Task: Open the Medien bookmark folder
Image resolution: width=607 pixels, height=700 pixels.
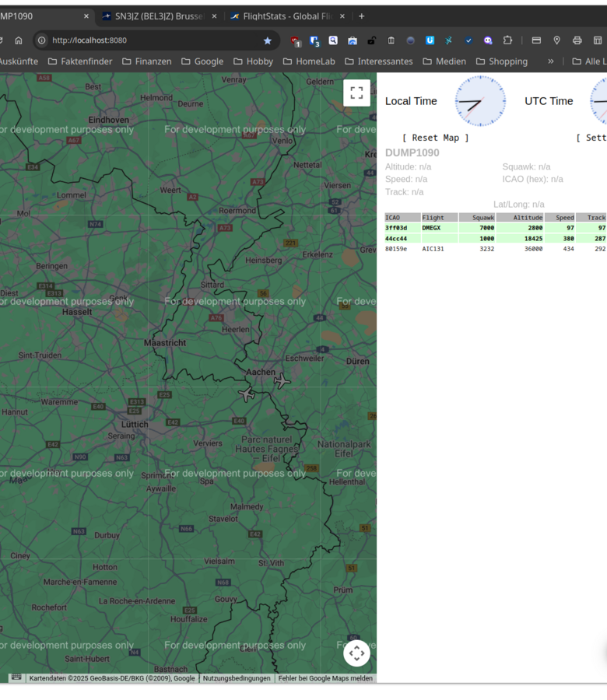Action: point(444,61)
